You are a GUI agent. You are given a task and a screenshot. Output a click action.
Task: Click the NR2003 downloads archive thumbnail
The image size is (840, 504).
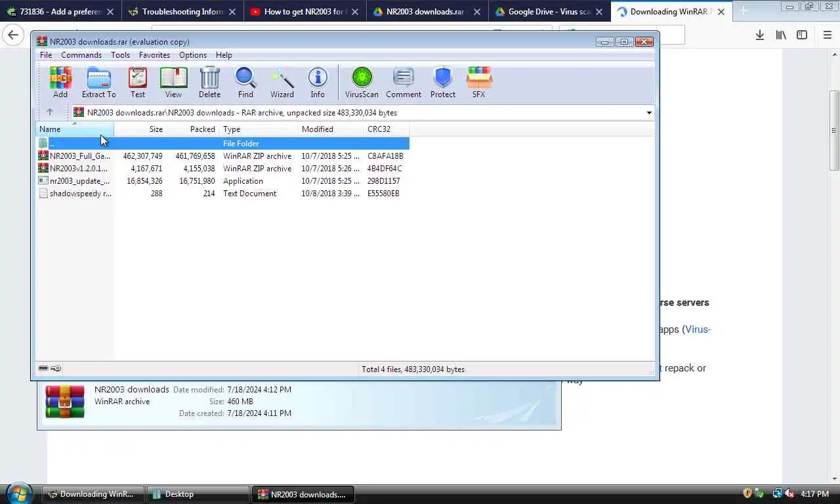point(64,402)
